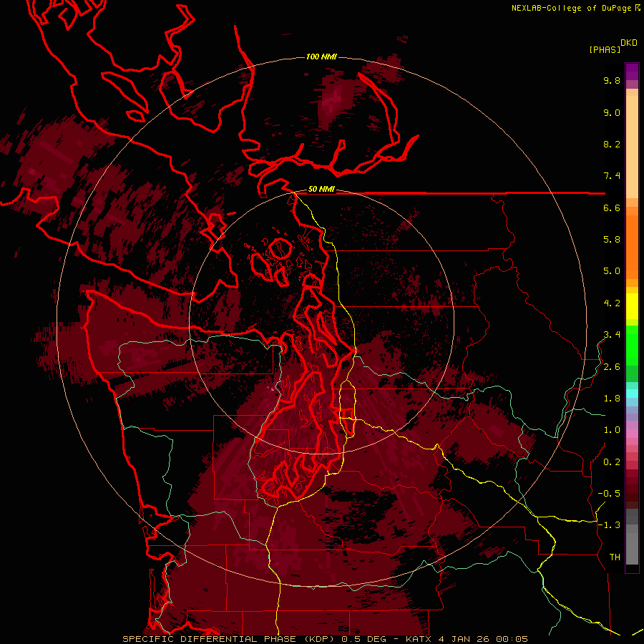
Task: Click the 9.0 legend value
Action: click(x=612, y=112)
